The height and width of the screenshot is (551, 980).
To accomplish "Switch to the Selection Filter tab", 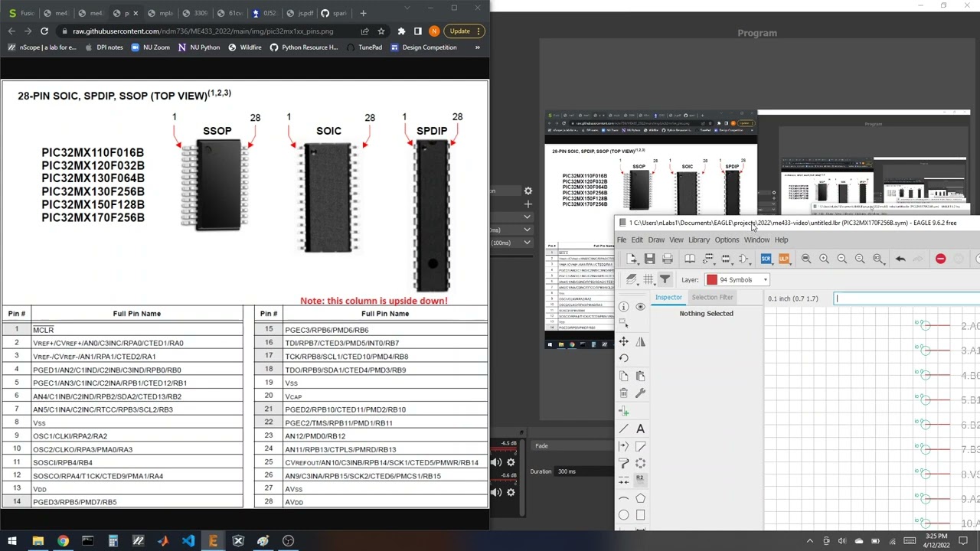I will tap(713, 297).
